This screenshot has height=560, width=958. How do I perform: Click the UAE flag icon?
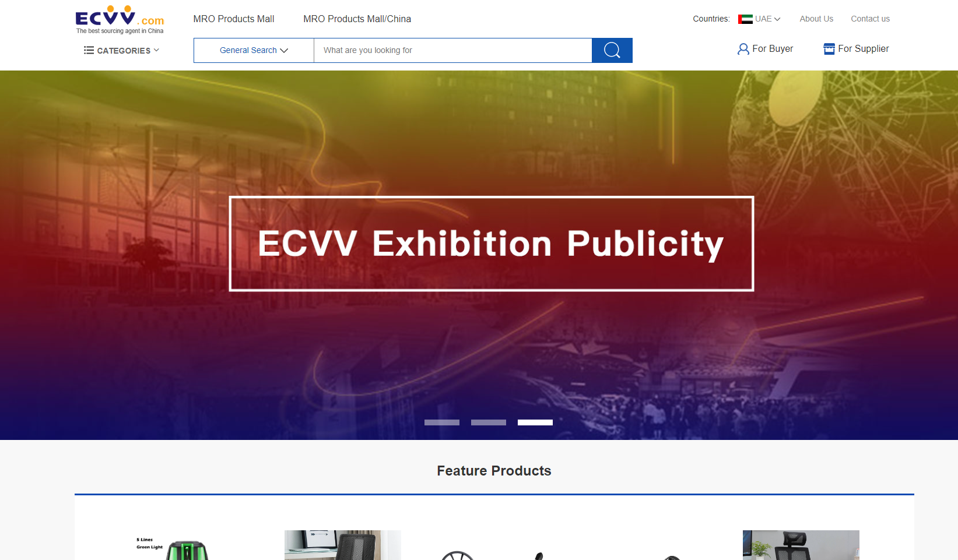click(745, 19)
